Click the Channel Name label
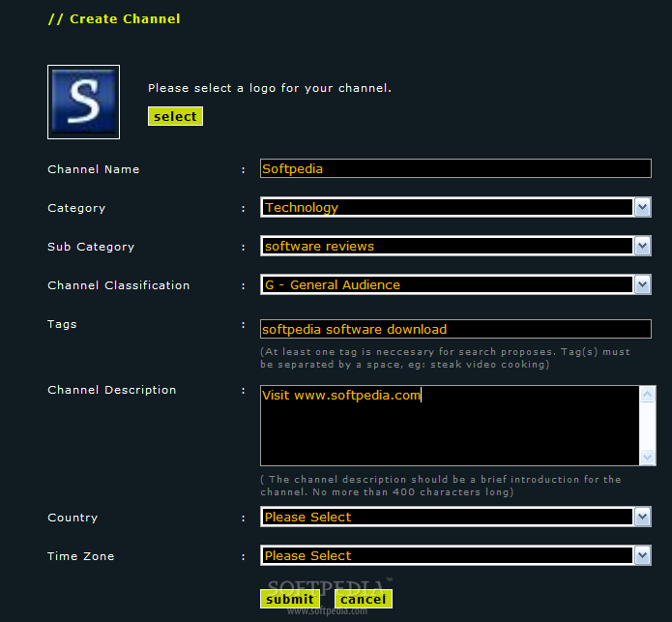This screenshot has height=622, width=672. [94, 169]
